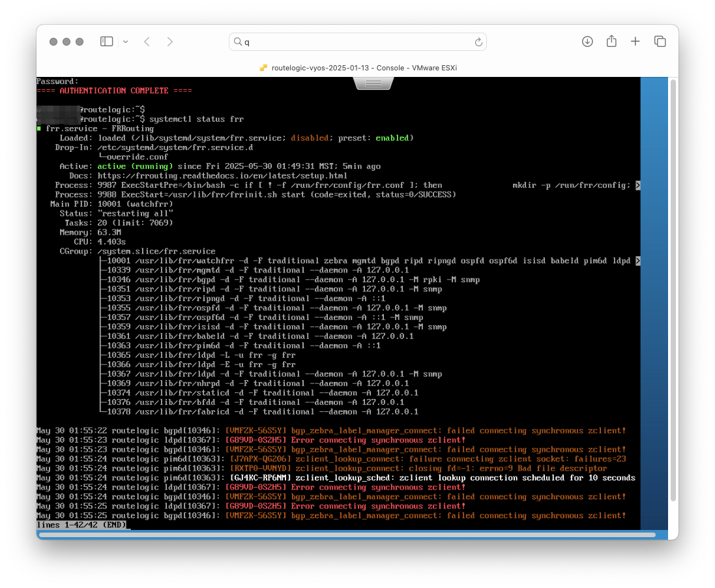This screenshot has height=588, width=715.
Task: Click the 10361 babeld process row
Action: 260,336
